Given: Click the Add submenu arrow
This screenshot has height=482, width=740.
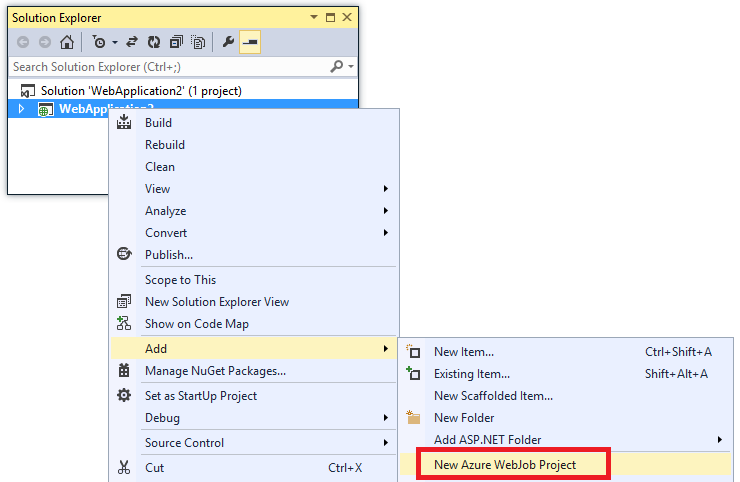Looking at the screenshot, I should point(386,349).
